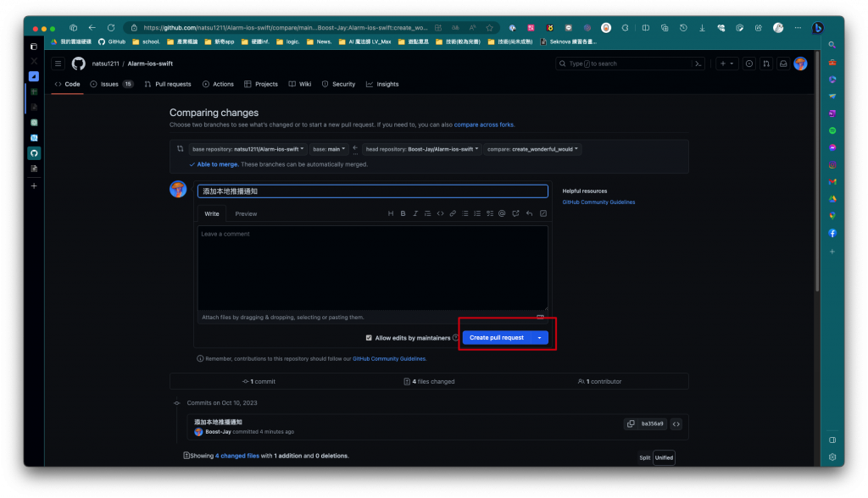
Task: Open the Alarm-ios-swift repository link
Action: [150, 64]
